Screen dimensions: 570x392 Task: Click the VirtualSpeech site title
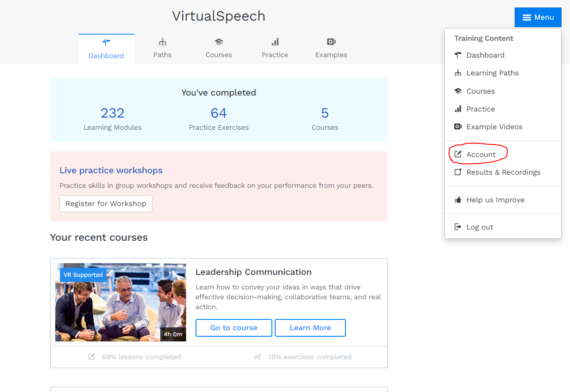coord(219,16)
